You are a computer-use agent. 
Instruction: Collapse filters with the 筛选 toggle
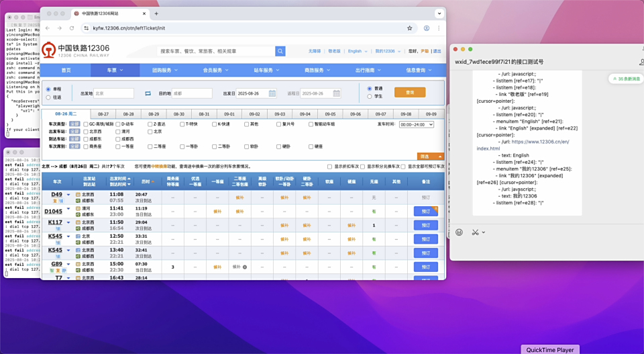tap(431, 157)
